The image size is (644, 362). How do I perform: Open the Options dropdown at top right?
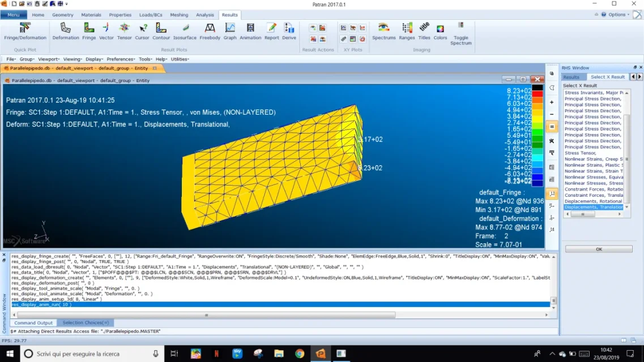tap(618, 15)
